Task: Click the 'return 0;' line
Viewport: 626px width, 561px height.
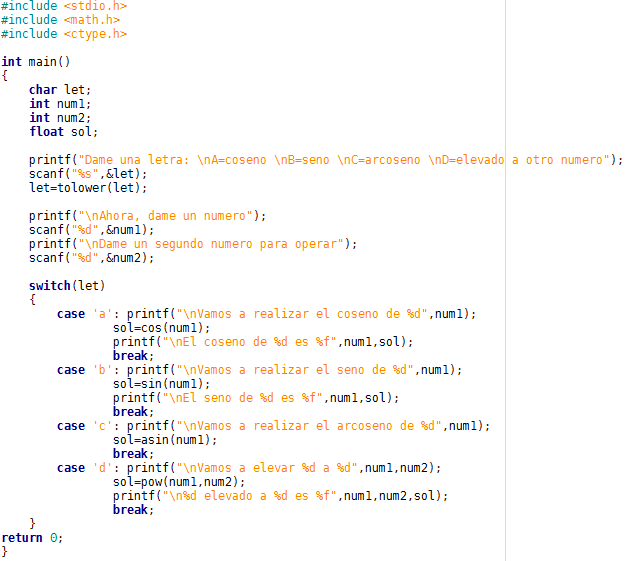Action: pyautogui.click(x=32, y=537)
